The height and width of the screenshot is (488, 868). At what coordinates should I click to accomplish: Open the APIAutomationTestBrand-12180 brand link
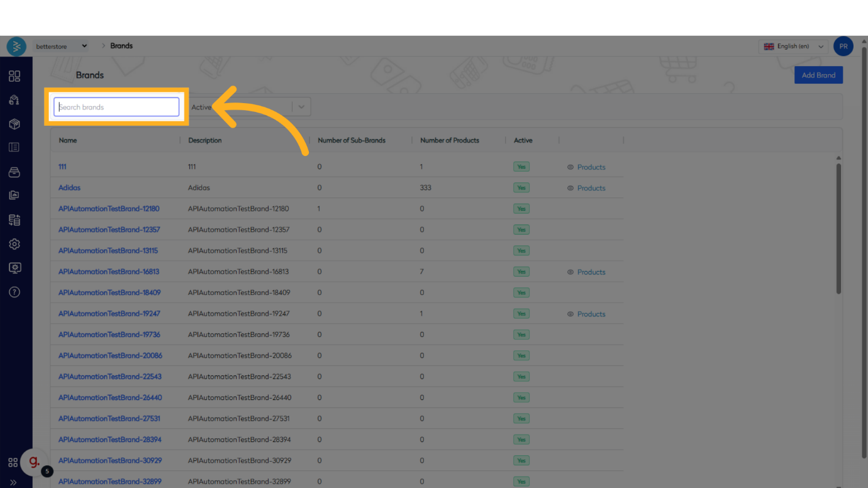coord(109,209)
